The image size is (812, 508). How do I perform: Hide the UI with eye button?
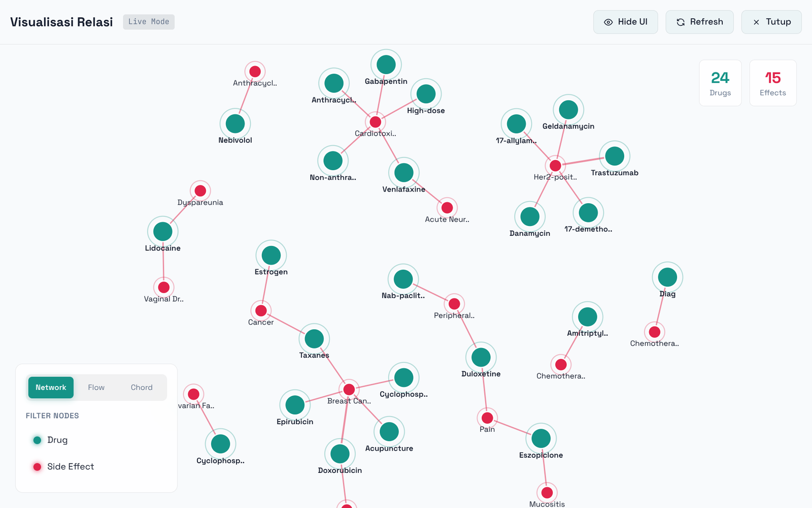(x=625, y=22)
